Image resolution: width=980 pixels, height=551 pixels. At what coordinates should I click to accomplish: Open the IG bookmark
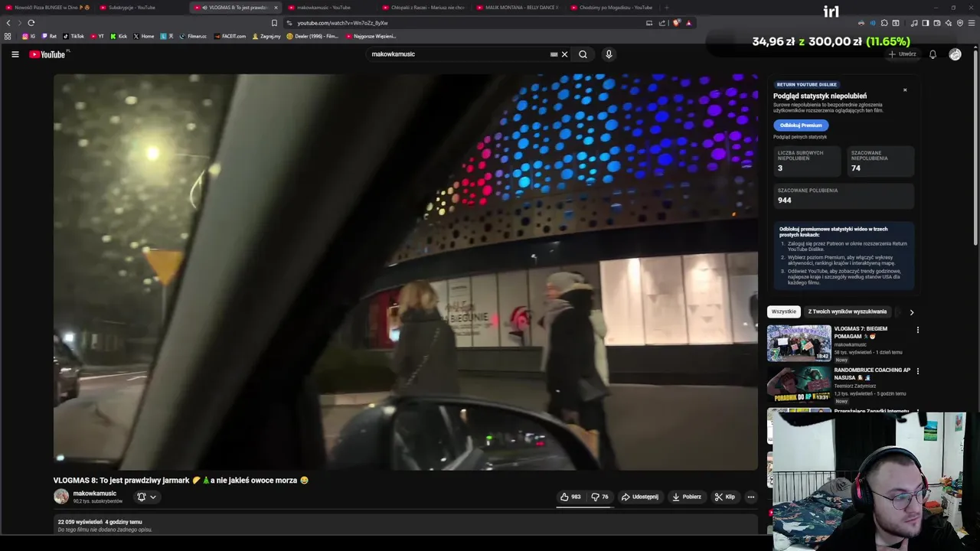(x=28, y=36)
